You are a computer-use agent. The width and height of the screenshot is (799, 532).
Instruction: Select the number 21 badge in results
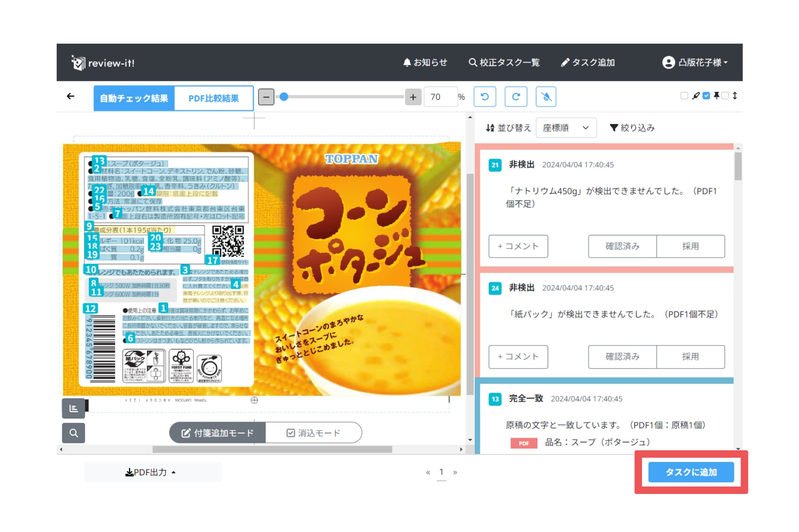tap(495, 165)
